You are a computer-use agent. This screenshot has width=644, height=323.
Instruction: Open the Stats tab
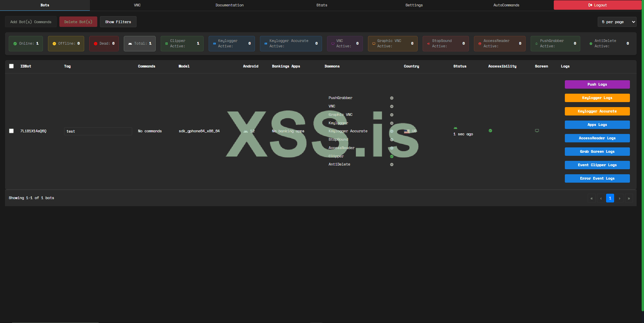click(322, 5)
